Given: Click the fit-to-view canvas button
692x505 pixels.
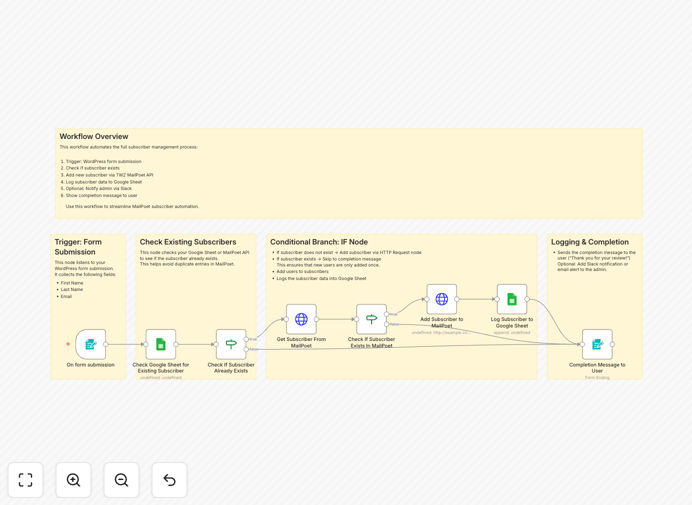Looking at the screenshot, I should coord(26,480).
